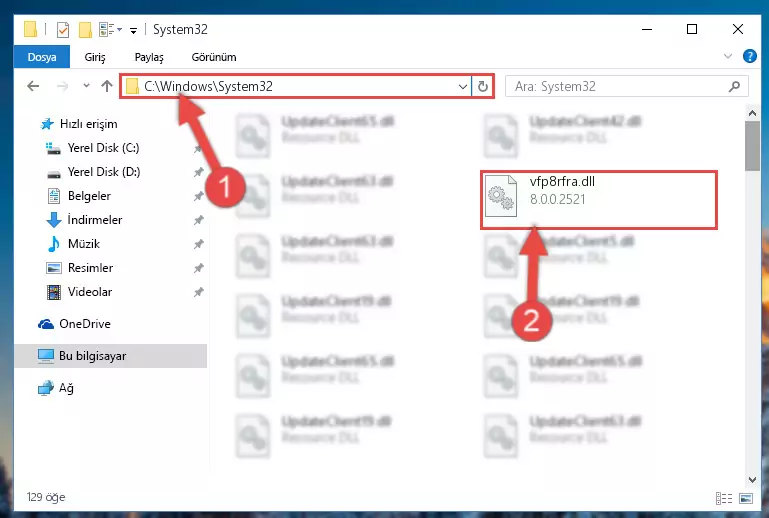Minimize the System32 window

[647, 29]
